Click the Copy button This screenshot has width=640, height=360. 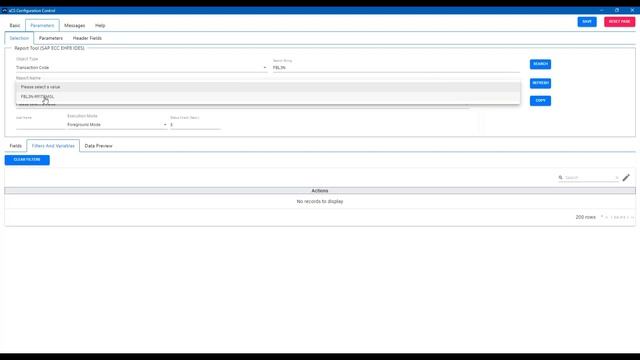click(540, 100)
